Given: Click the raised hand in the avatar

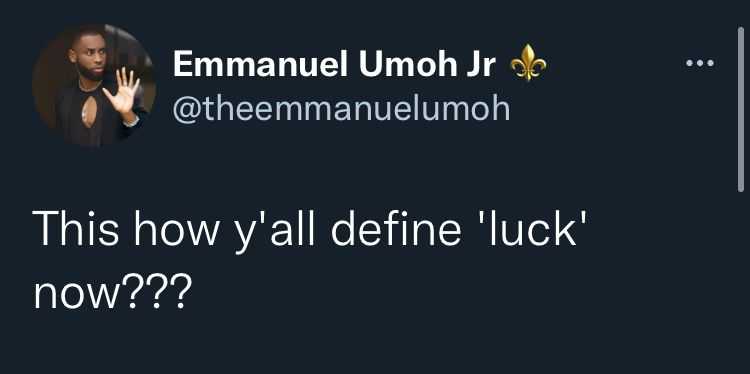Looking at the screenshot, I should click(121, 91).
